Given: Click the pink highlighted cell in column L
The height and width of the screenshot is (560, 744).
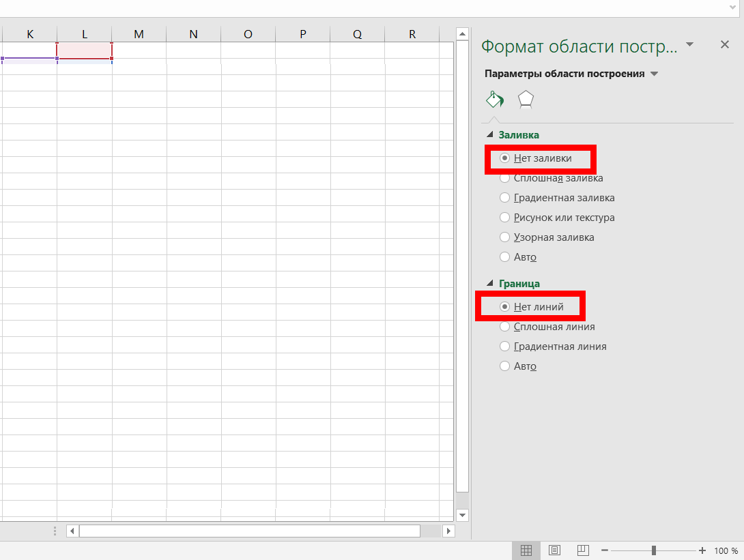Looking at the screenshot, I should 85,50.
